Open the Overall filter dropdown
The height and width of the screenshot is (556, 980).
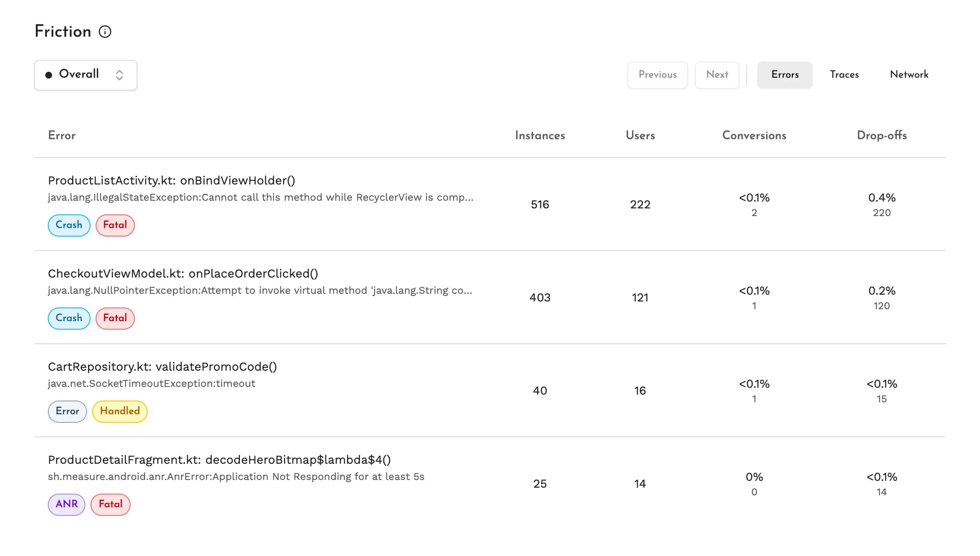86,75
